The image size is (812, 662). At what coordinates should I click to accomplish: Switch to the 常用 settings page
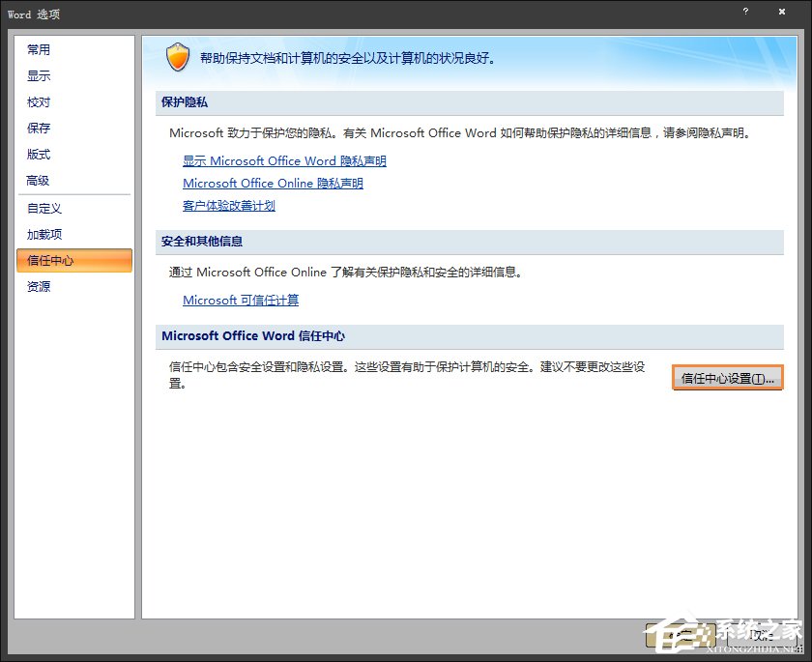coord(39,49)
